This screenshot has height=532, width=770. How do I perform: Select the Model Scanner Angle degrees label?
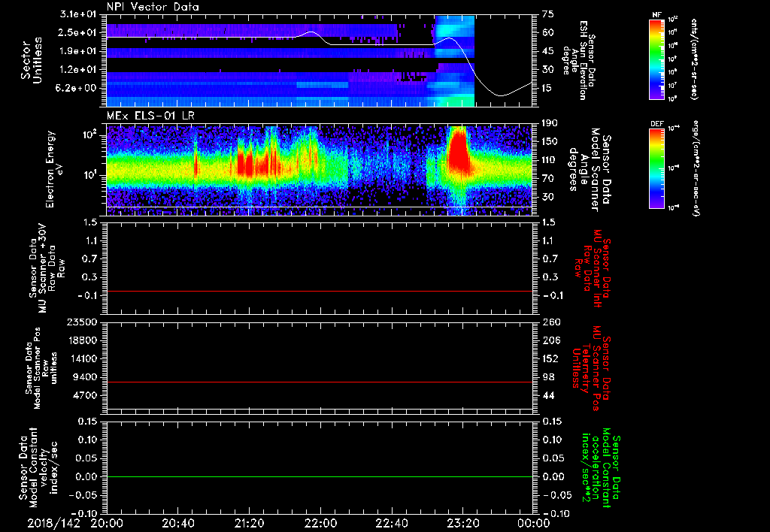(590, 169)
